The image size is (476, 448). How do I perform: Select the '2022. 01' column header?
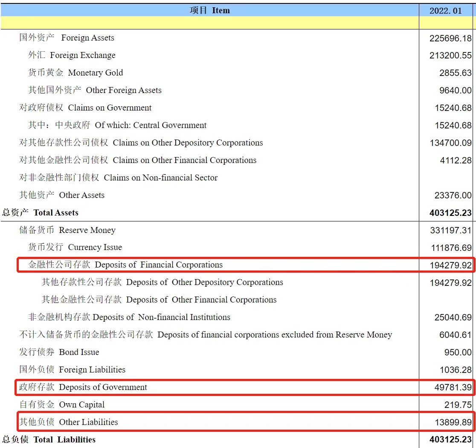(x=445, y=11)
